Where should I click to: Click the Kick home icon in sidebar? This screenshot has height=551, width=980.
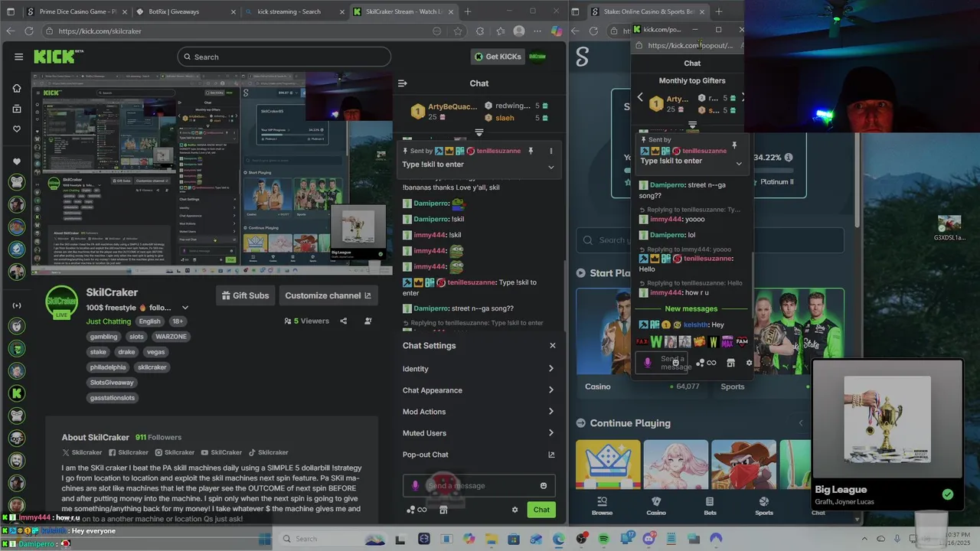[x=17, y=88]
